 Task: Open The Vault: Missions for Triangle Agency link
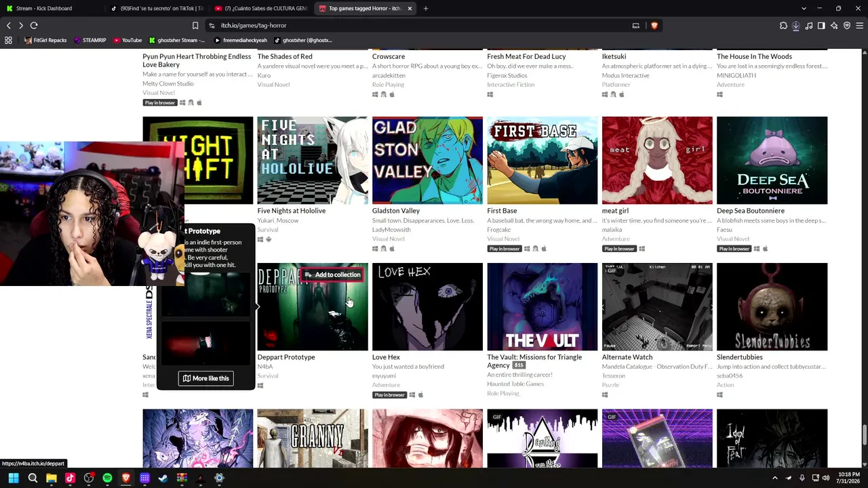(x=534, y=361)
